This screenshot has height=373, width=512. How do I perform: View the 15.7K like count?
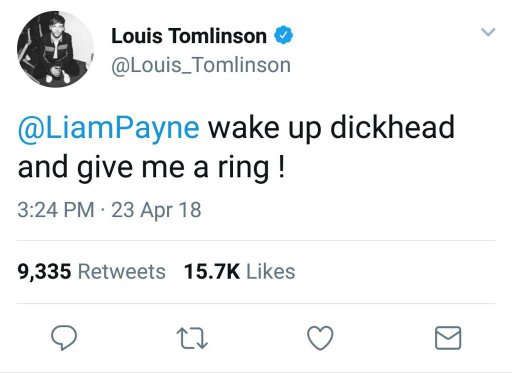point(212,271)
